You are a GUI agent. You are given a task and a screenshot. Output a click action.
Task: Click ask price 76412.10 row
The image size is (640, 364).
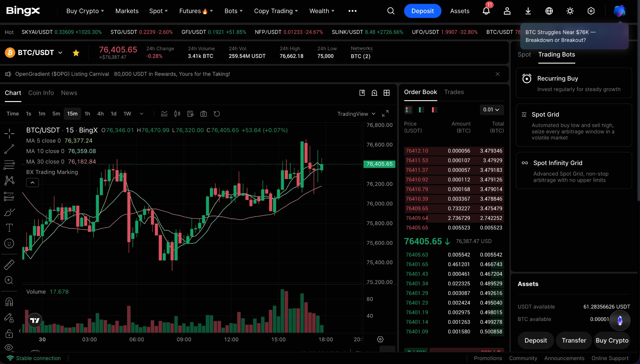click(x=454, y=151)
